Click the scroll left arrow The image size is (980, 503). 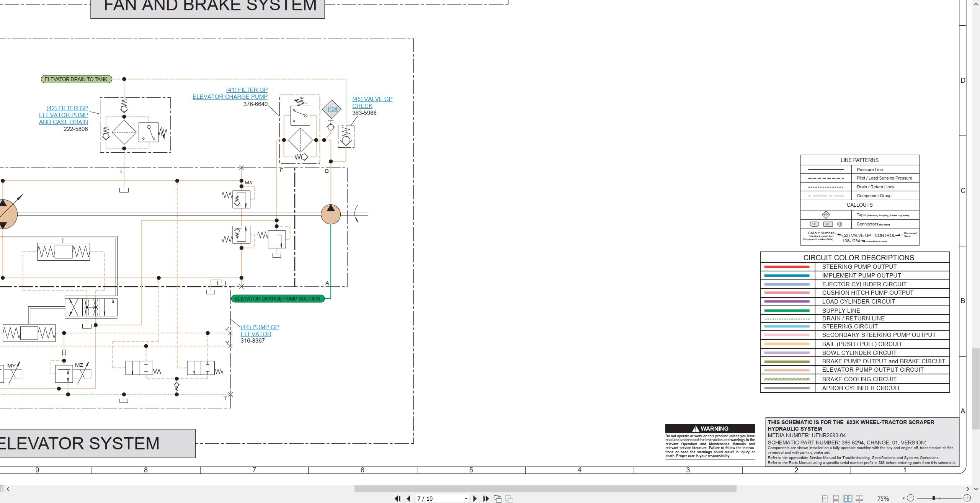pos(8,488)
